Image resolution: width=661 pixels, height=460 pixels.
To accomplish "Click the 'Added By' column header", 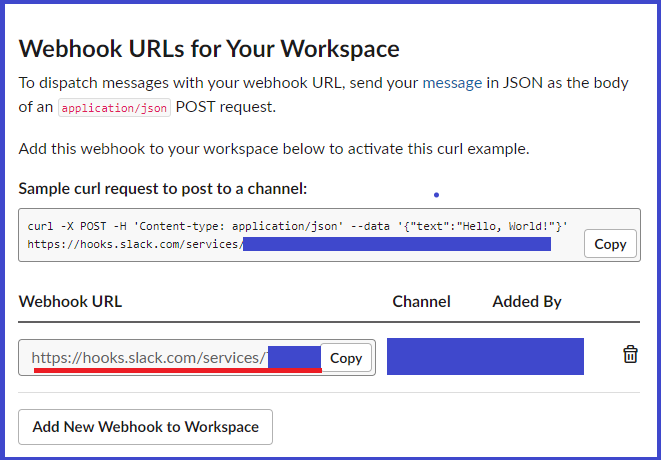I will pos(527,301).
